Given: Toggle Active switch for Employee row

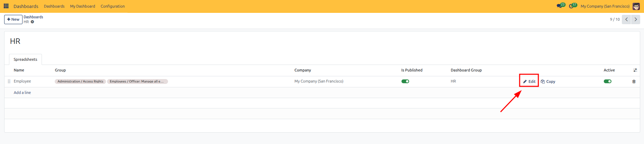Looking at the screenshot, I should pos(608,81).
